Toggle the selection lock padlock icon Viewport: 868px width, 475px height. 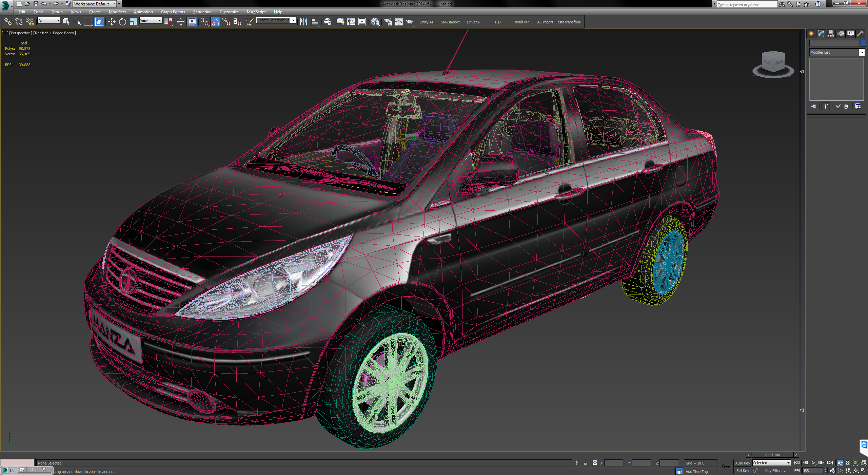(x=586, y=463)
